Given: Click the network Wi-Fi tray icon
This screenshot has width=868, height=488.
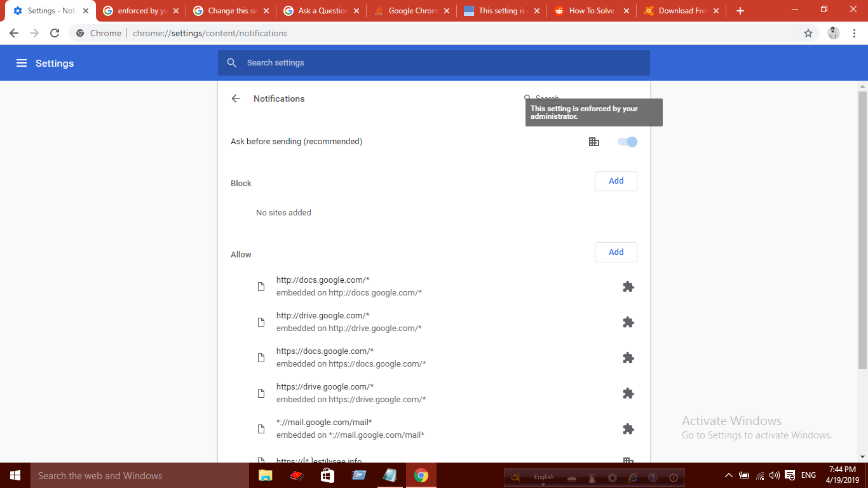Looking at the screenshot, I should pos(760,475).
